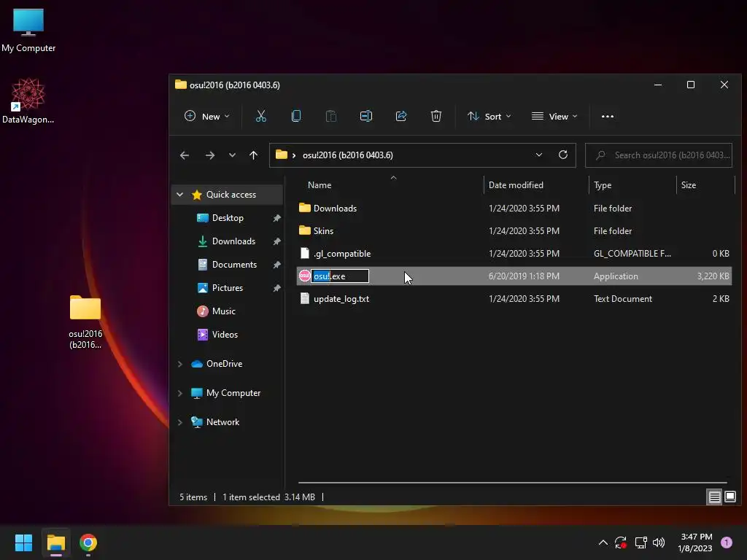This screenshot has height=560, width=747.
Task: Open recent locations dropdown arrow
Action: coord(232,155)
